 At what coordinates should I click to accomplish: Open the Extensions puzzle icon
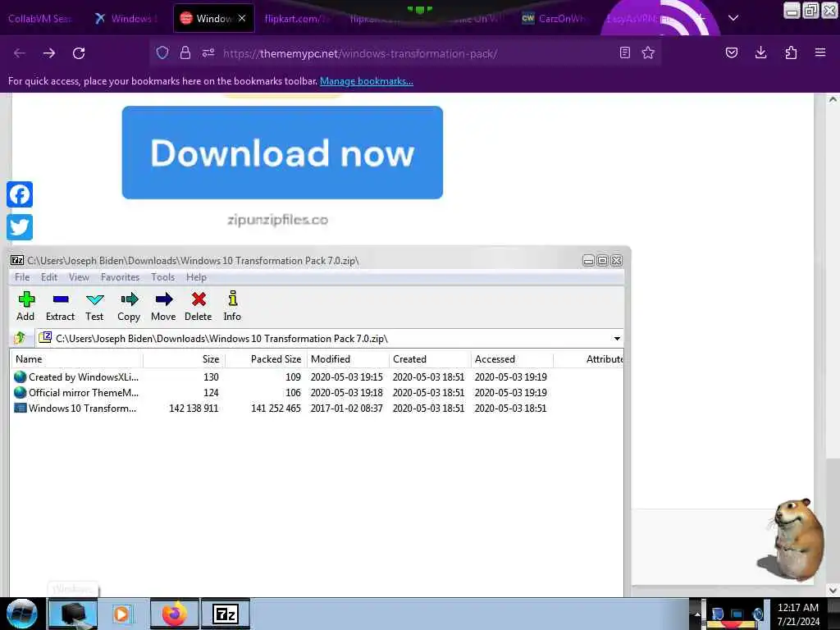(791, 52)
